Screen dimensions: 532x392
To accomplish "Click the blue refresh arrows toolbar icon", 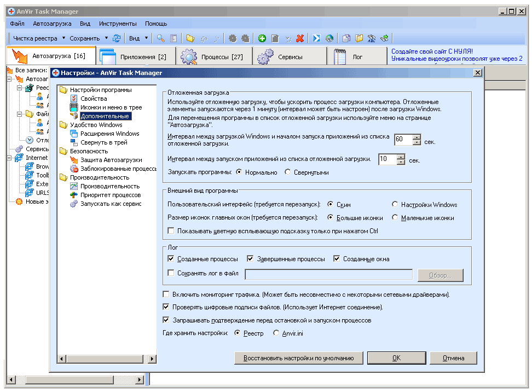I will [116, 38].
